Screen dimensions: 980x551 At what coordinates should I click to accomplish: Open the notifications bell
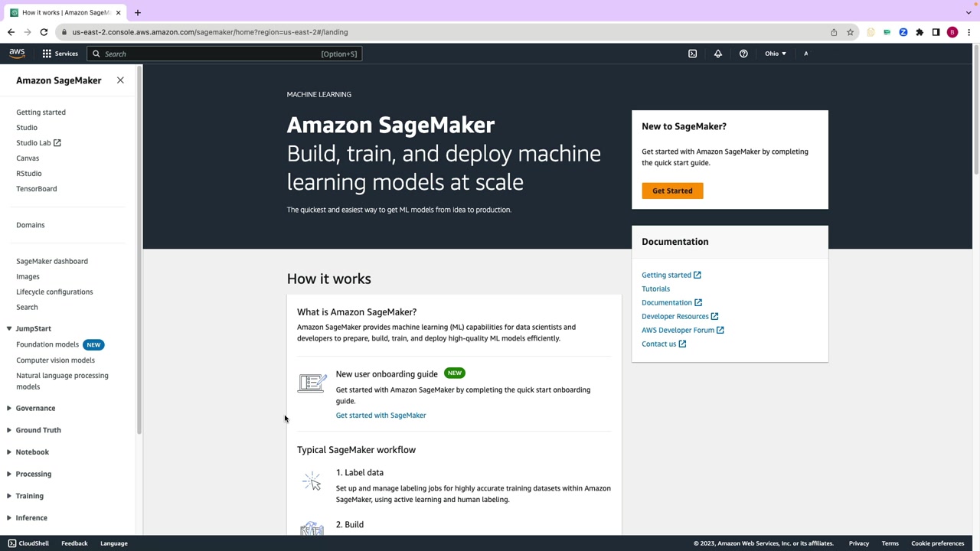coord(718,54)
